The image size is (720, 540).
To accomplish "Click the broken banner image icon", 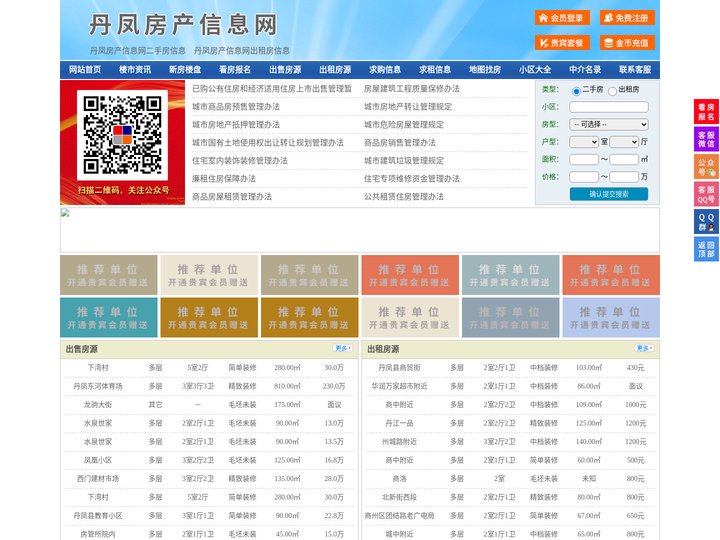I will (65, 213).
